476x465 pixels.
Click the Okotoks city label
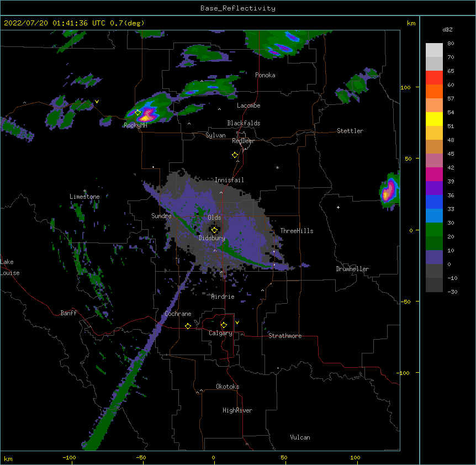(228, 387)
